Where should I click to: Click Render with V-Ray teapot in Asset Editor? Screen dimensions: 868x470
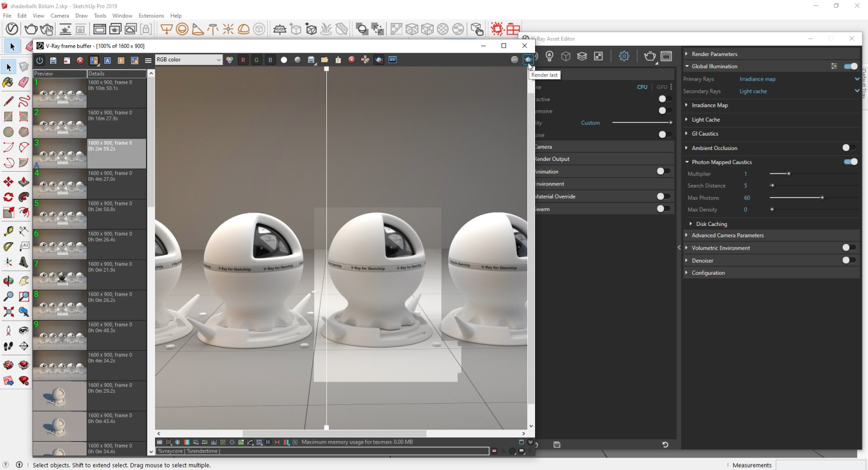650,56
